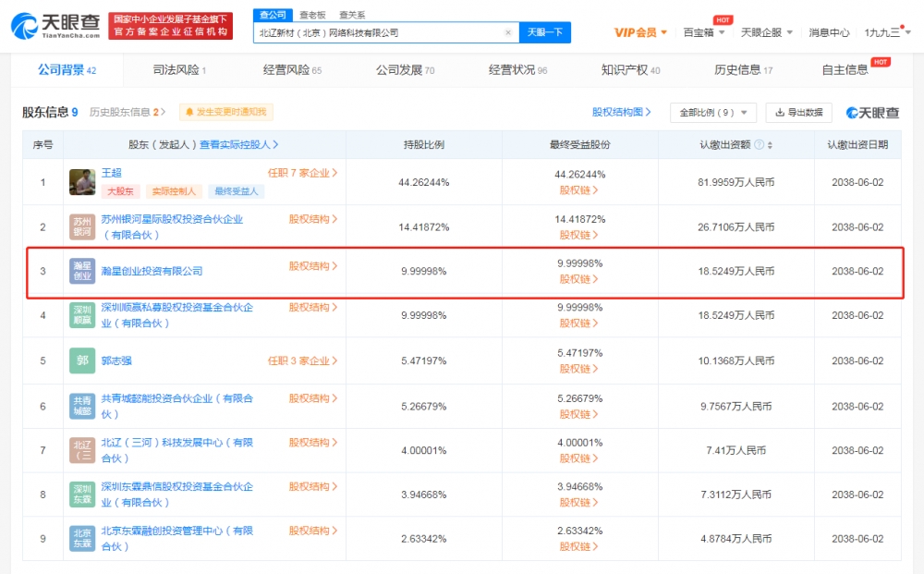This screenshot has width=924, height=574.
Task: Clear the search box with the X icon
Action: pyautogui.click(x=508, y=33)
